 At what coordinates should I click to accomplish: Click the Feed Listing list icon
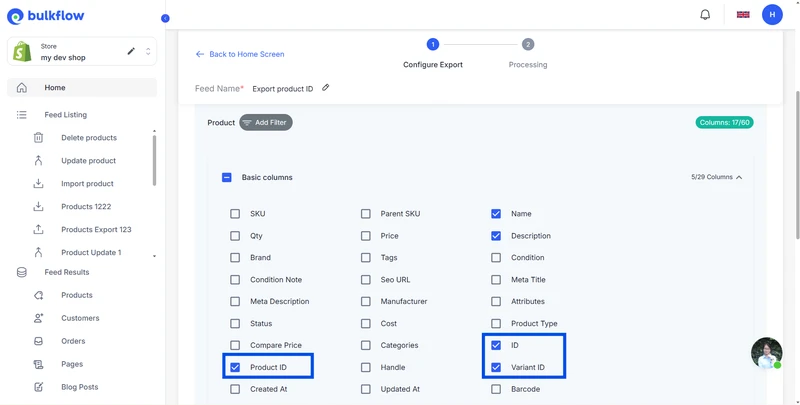click(x=21, y=115)
